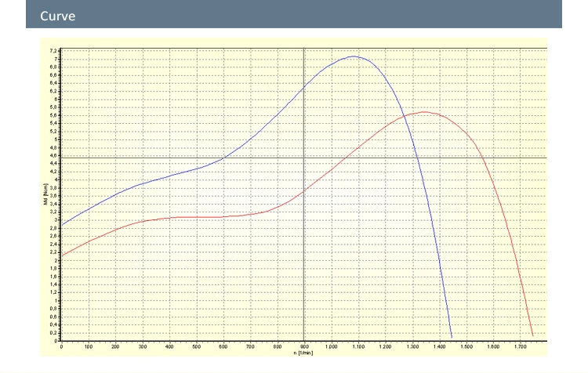
Task: Click the "n [1/min]" x-axis title
Action: (303, 353)
